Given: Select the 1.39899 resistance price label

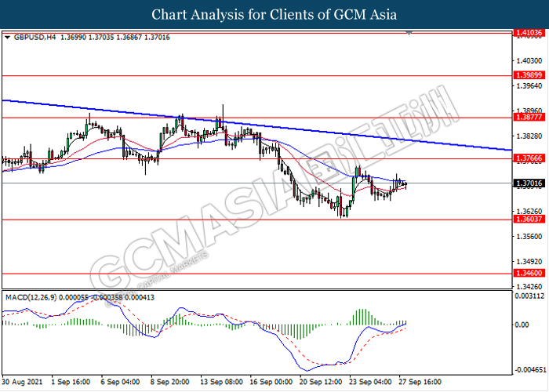Looking at the screenshot, I should [529, 75].
